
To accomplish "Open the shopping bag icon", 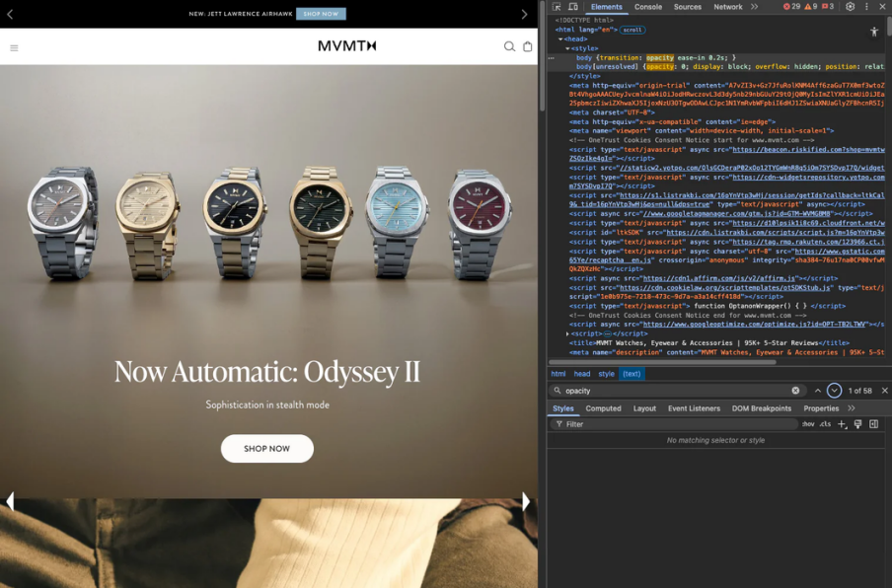I will [x=527, y=46].
